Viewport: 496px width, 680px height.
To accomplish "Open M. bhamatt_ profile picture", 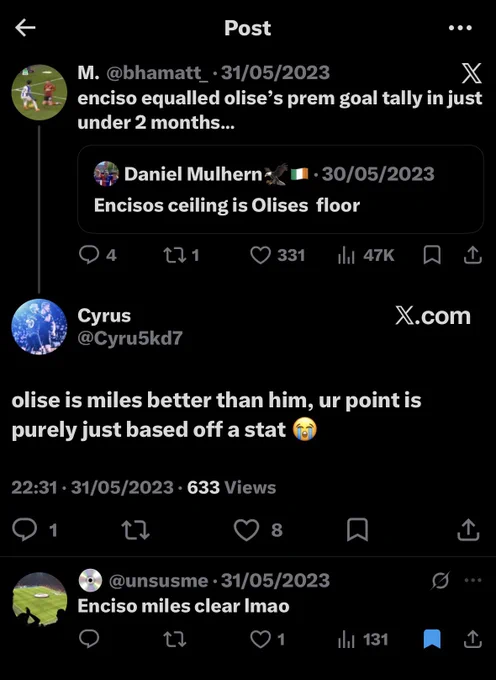I will [39, 92].
